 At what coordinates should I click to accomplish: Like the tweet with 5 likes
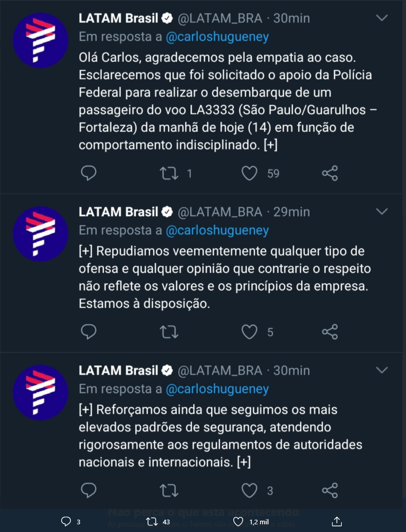click(x=249, y=332)
